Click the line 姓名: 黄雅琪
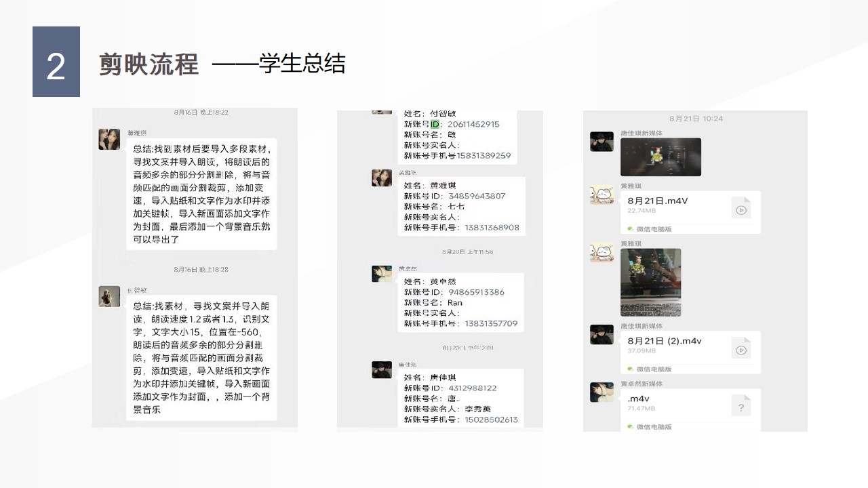Image resolution: width=868 pixels, height=488 pixels. tap(430, 186)
